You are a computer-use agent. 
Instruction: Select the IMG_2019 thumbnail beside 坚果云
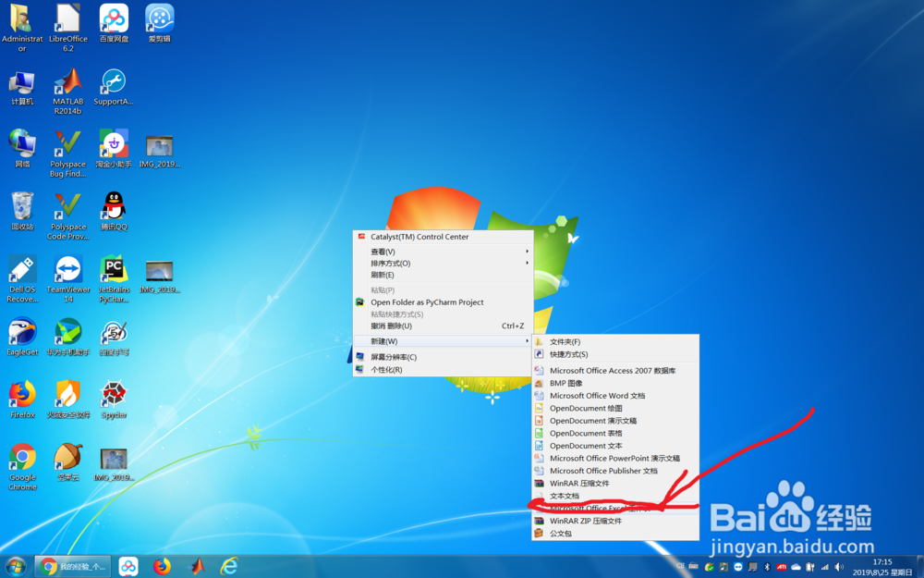pyautogui.click(x=113, y=465)
